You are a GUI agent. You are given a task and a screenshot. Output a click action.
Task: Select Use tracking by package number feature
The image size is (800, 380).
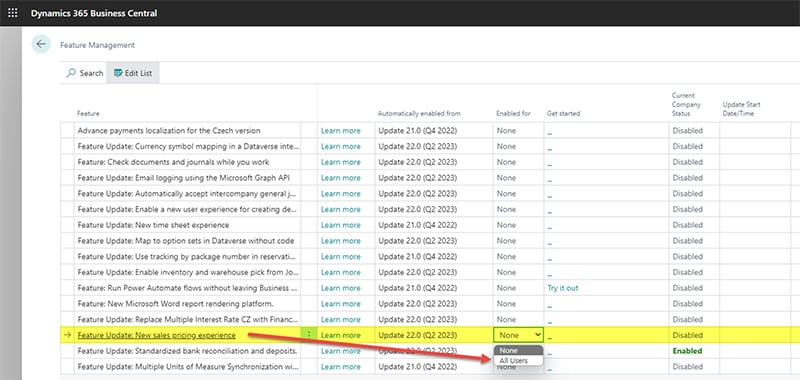click(188, 257)
